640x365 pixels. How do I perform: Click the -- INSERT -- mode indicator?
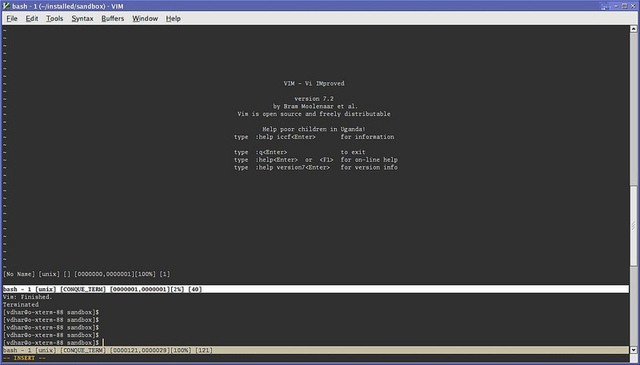[x=24, y=358]
